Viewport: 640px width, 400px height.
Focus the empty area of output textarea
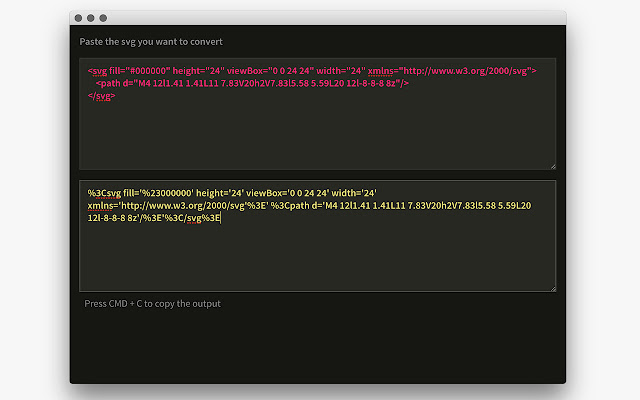pos(316,258)
